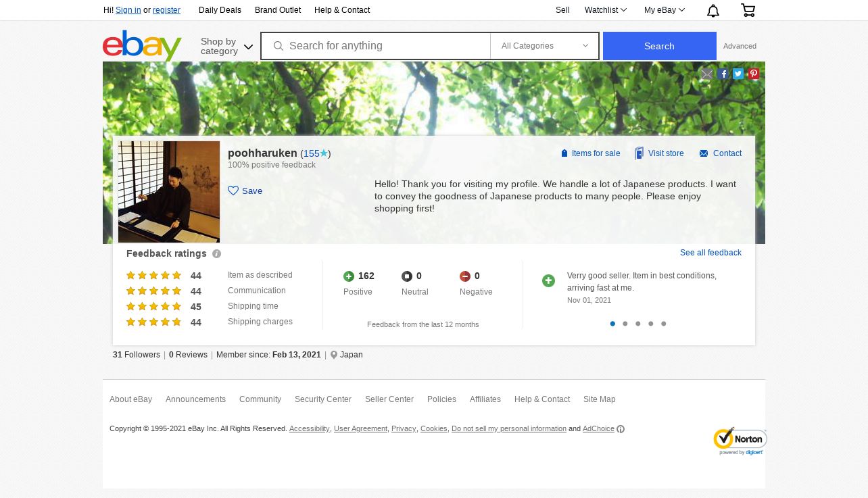Expand Shop by category menu
Image resolution: width=868 pixels, height=498 pixels.
[226, 46]
